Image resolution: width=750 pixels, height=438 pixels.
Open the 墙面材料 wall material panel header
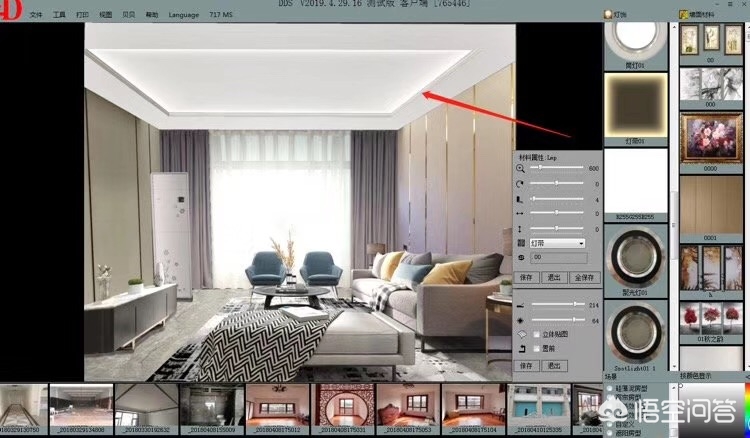(703, 15)
